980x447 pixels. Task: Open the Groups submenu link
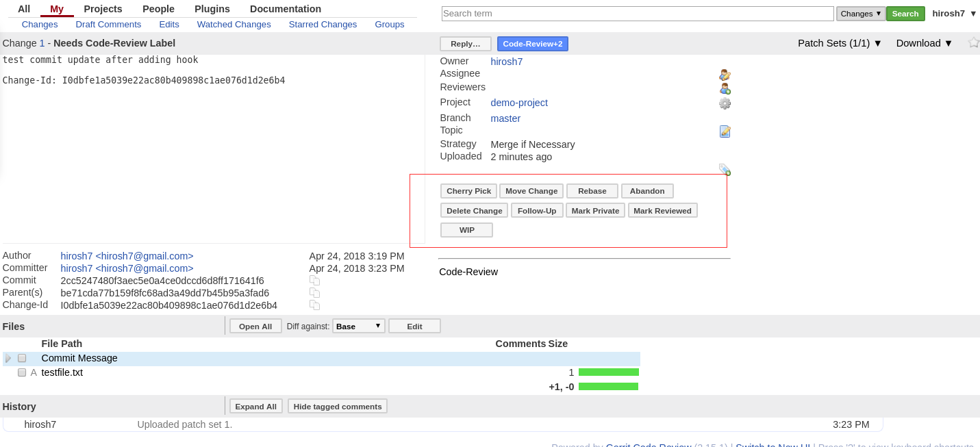point(390,25)
